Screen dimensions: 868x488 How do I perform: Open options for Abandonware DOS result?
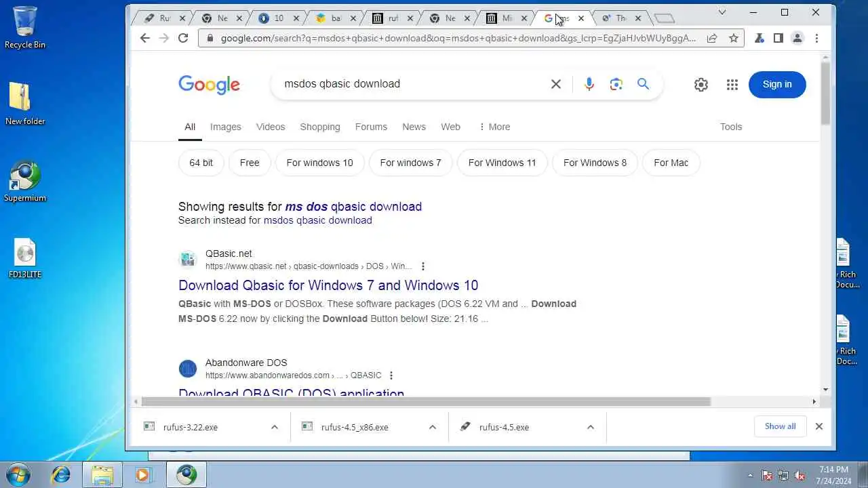pos(391,375)
